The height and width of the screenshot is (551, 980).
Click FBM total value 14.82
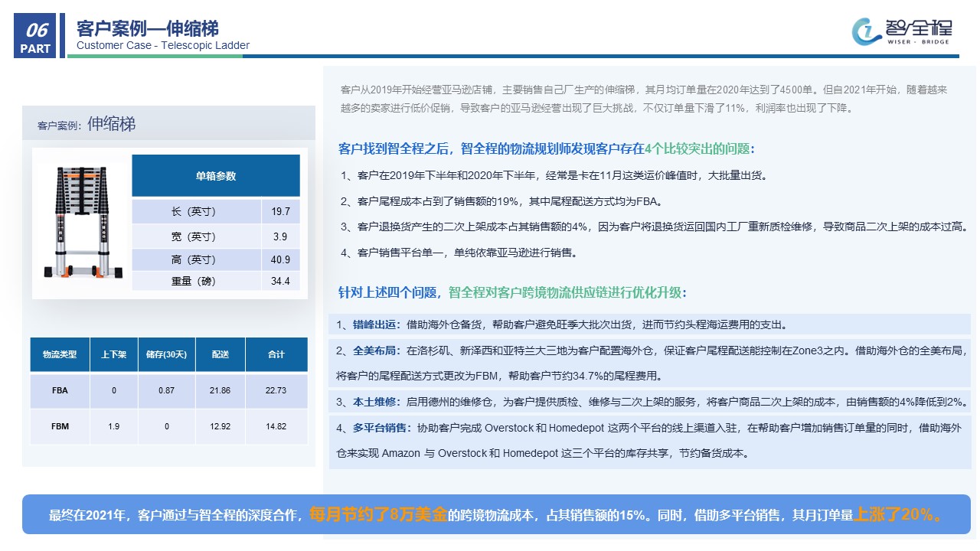point(276,426)
